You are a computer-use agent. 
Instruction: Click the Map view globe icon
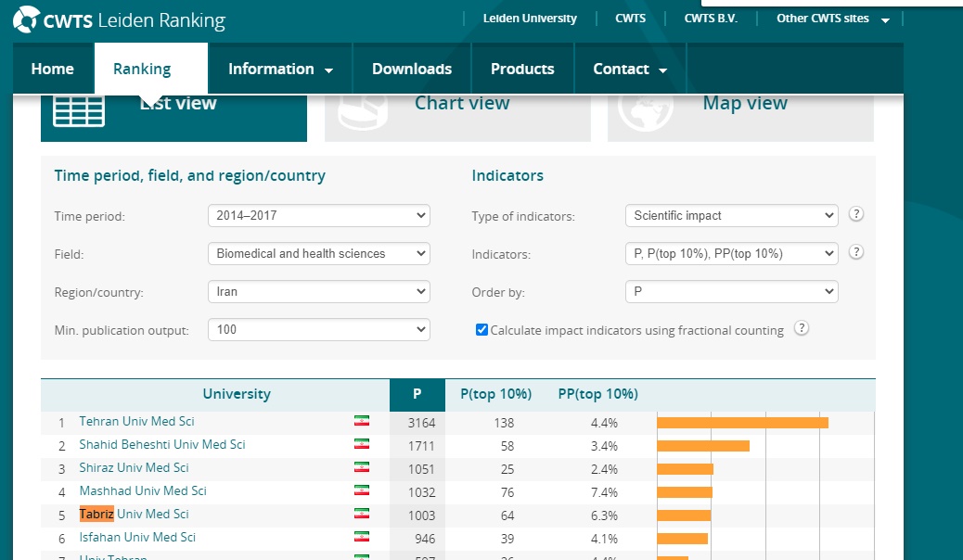[646, 110]
